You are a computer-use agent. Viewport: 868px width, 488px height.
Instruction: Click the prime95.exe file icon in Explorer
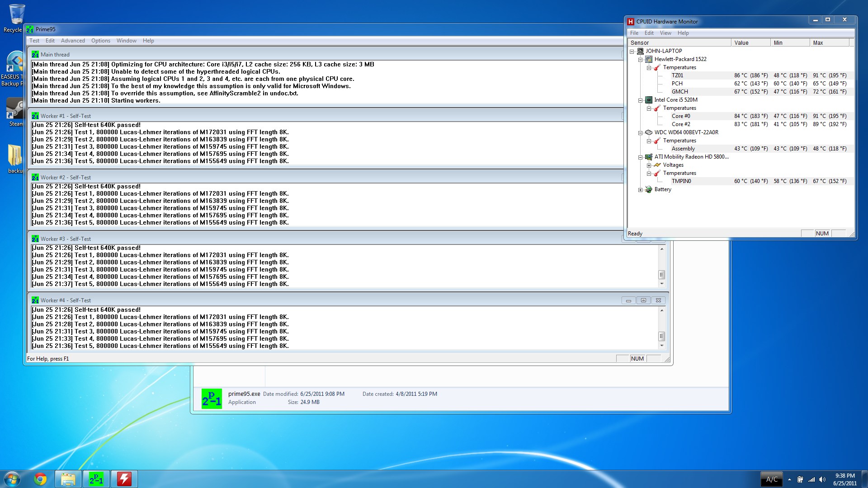point(212,399)
